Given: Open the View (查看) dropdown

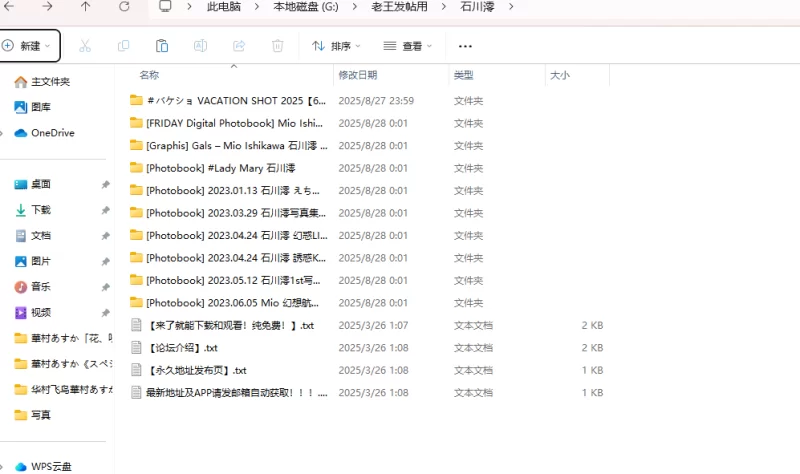Looking at the screenshot, I should [408, 46].
